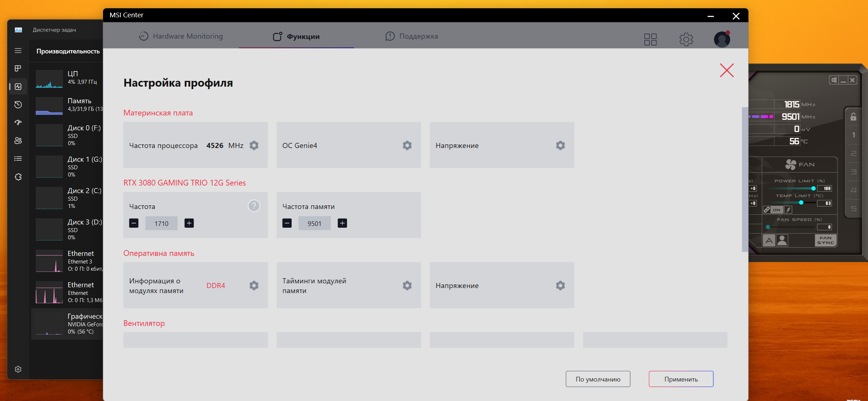Viewport: 868px width, 401px height.
Task: Expand Task Manager hamburger navigation menu
Action: 18,51
